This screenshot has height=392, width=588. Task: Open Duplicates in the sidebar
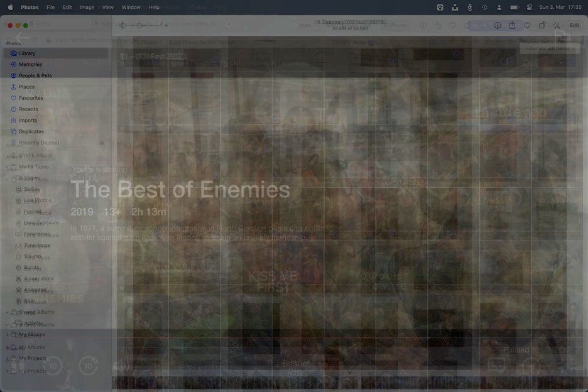pyautogui.click(x=56, y=131)
